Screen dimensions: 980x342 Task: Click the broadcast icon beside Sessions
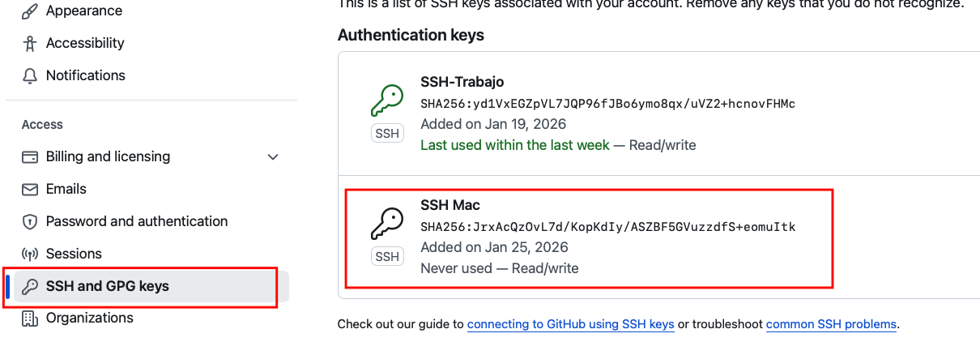pos(30,254)
